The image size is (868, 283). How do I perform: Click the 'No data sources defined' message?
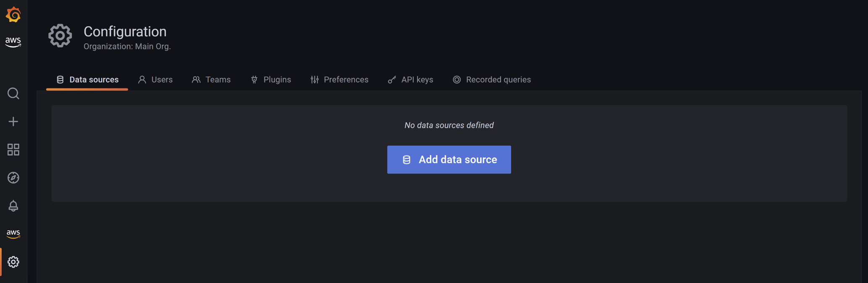click(449, 125)
